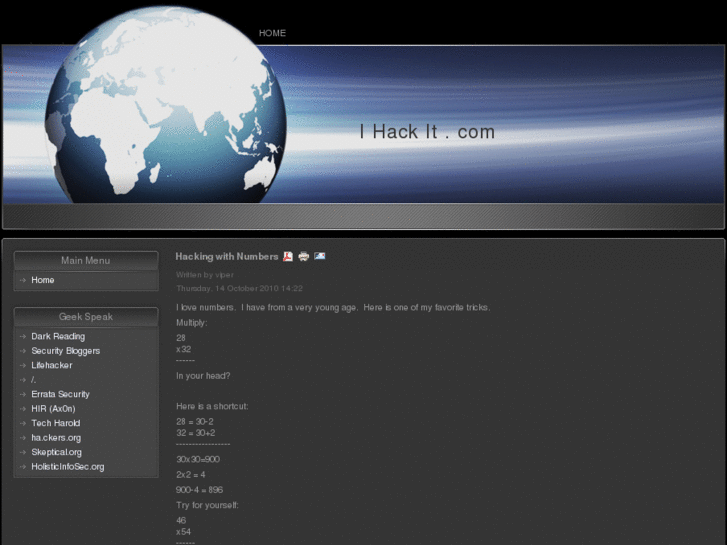Click the email icon next to the article title
727x545 pixels.
pos(319,256)
